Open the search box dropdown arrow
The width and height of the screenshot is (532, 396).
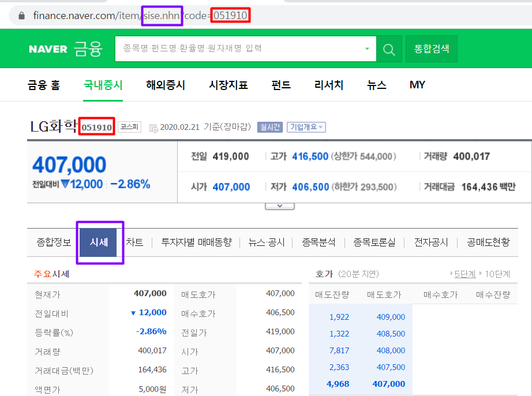(367, 49)
